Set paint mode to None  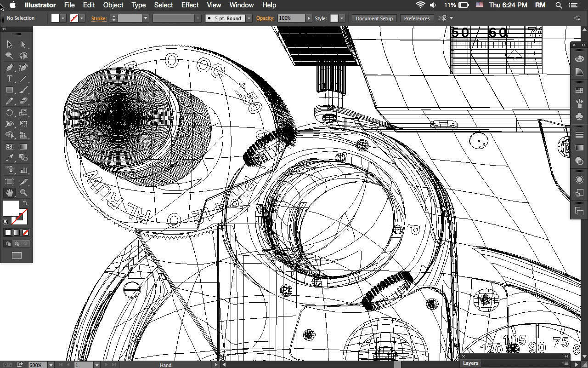click(x=25, y=233)
